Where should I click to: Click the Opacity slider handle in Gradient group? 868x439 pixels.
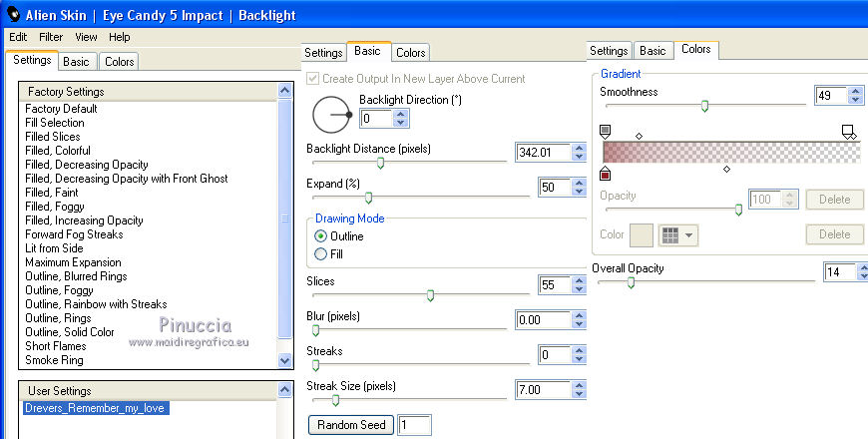738,210
